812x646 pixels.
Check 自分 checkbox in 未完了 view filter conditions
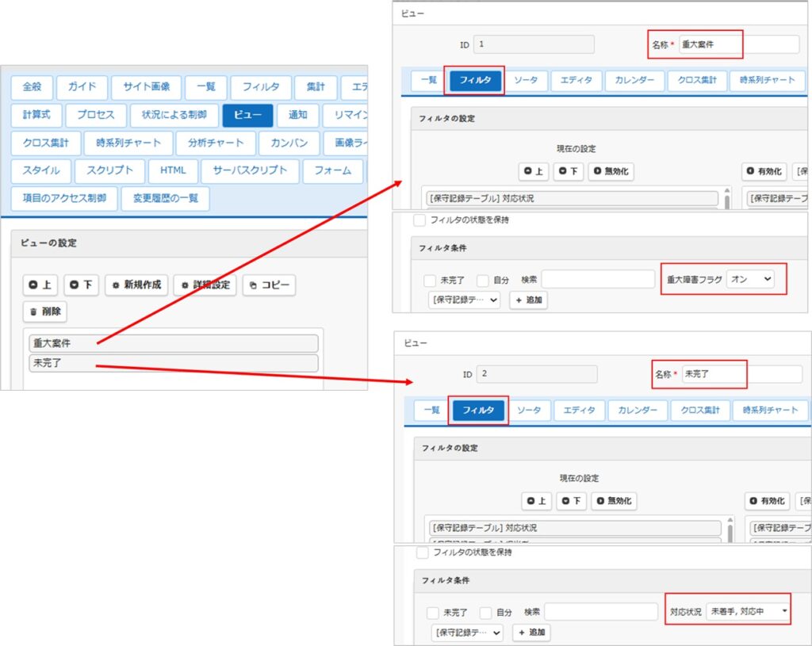tap(485, 613)
